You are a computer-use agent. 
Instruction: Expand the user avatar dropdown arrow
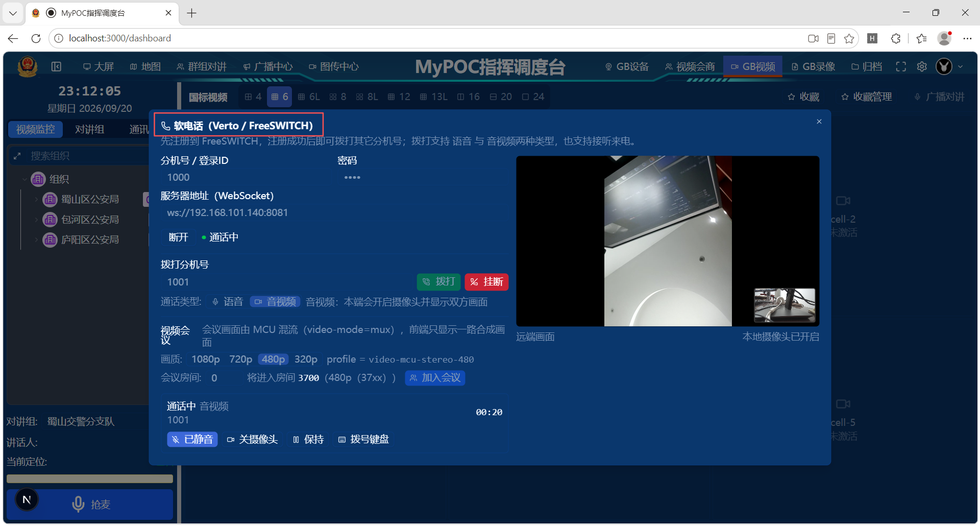pyautogui.click(x=961, y=67)
